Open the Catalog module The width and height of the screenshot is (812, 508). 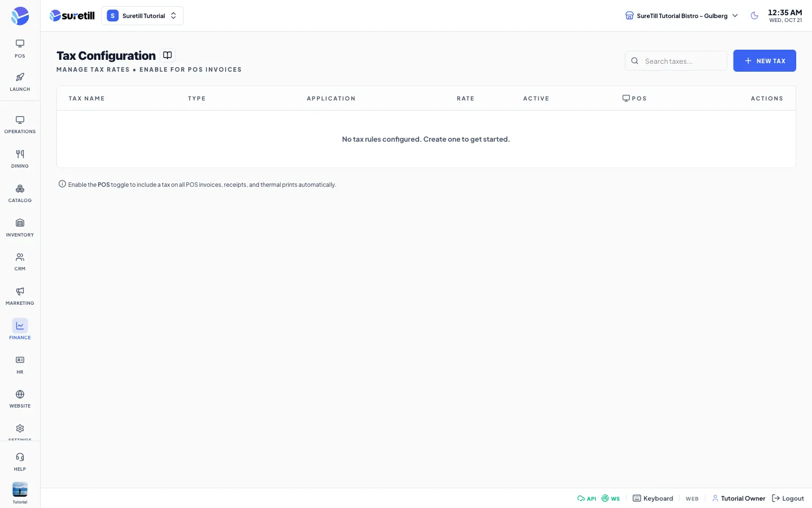pyautogui.click(x=20, y=194)
